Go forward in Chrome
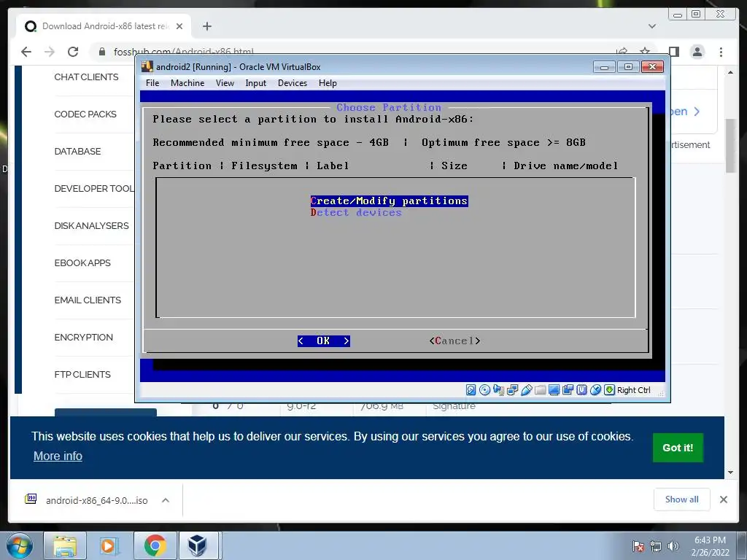 50,52
